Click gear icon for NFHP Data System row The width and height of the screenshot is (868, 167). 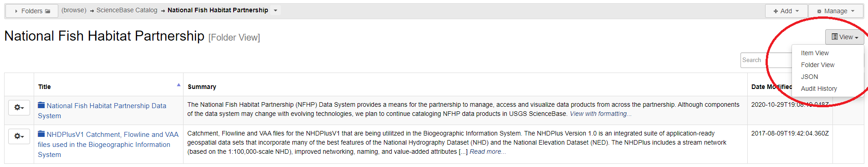19,108
